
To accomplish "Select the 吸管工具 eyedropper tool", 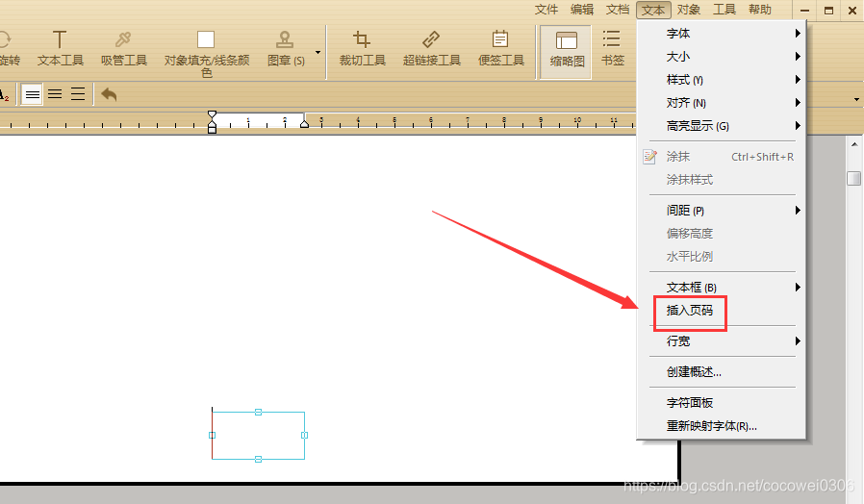I will point(123,48).
